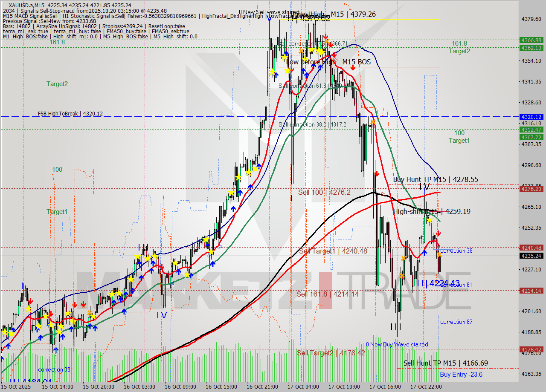
Task: Click the "Buy Entry -23.6" blue text
Action: coord(462,375)
